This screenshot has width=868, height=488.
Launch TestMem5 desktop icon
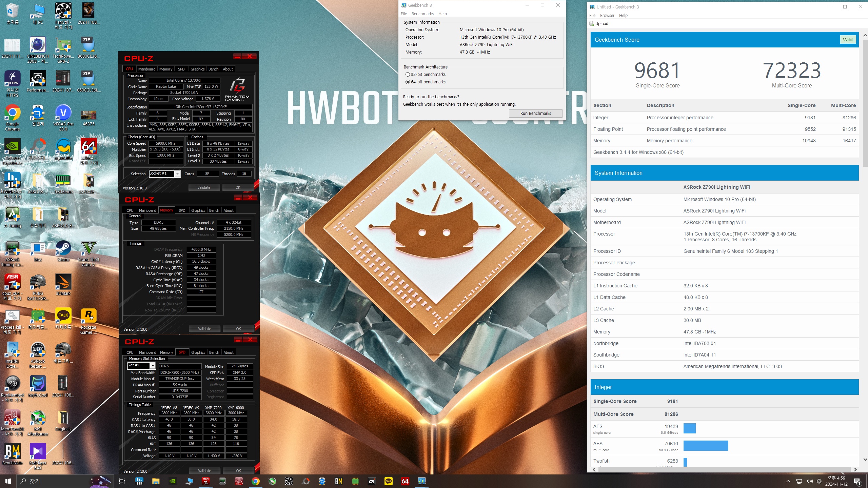click(x=63, y=183)
